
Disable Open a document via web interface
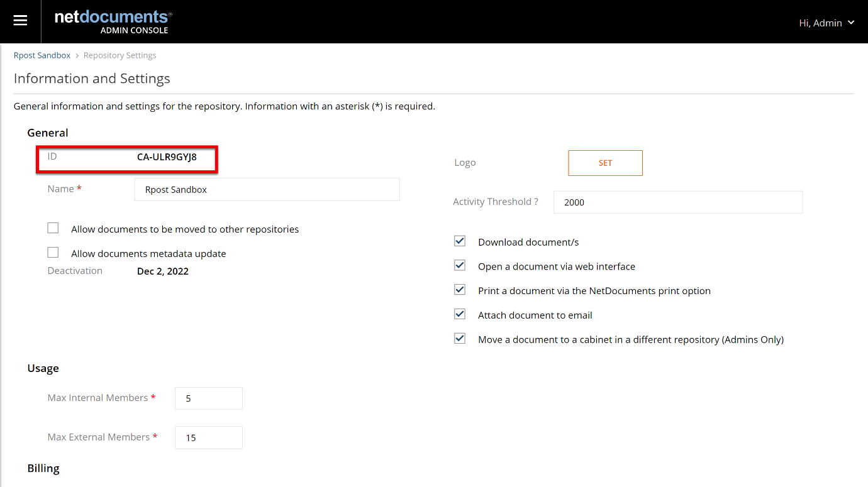(x=460, y=265)
